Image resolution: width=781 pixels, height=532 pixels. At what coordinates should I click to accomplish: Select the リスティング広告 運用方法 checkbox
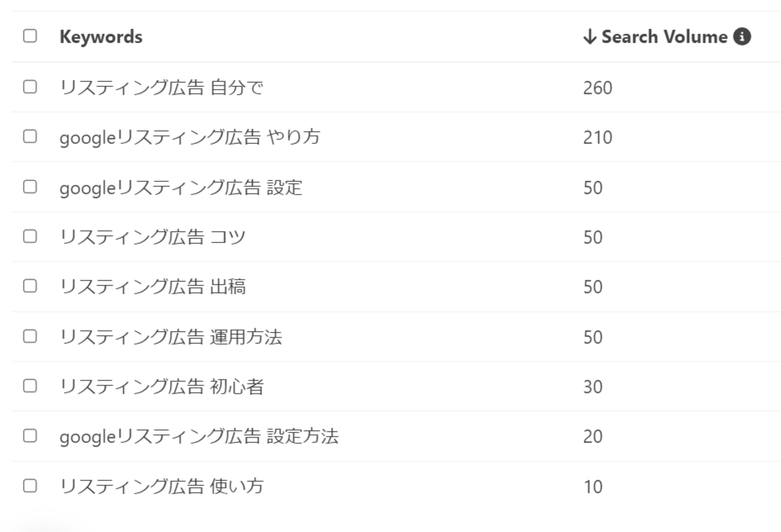point(30,336)
